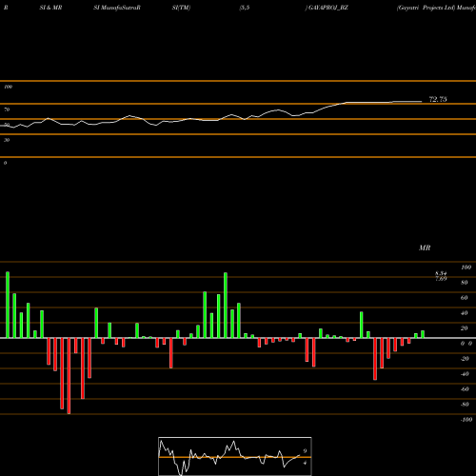Click the 30 level label on RSI axis

pos(7,140)
